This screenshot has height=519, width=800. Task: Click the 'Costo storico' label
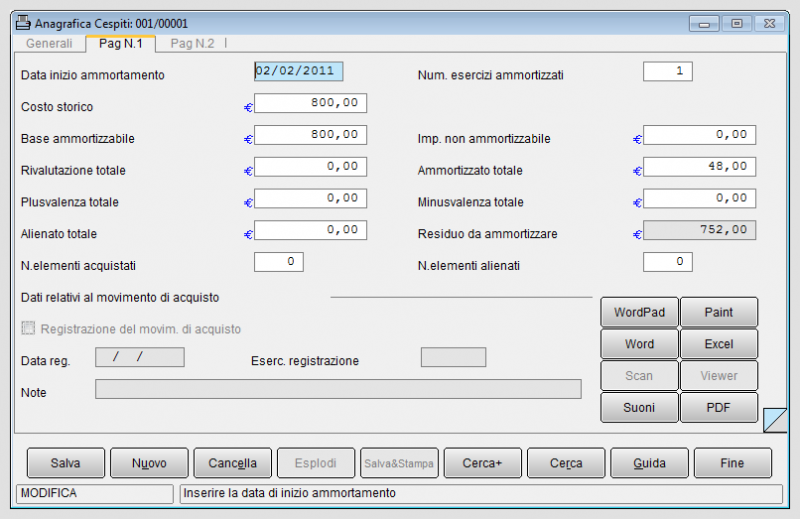[x=57, y=107]
